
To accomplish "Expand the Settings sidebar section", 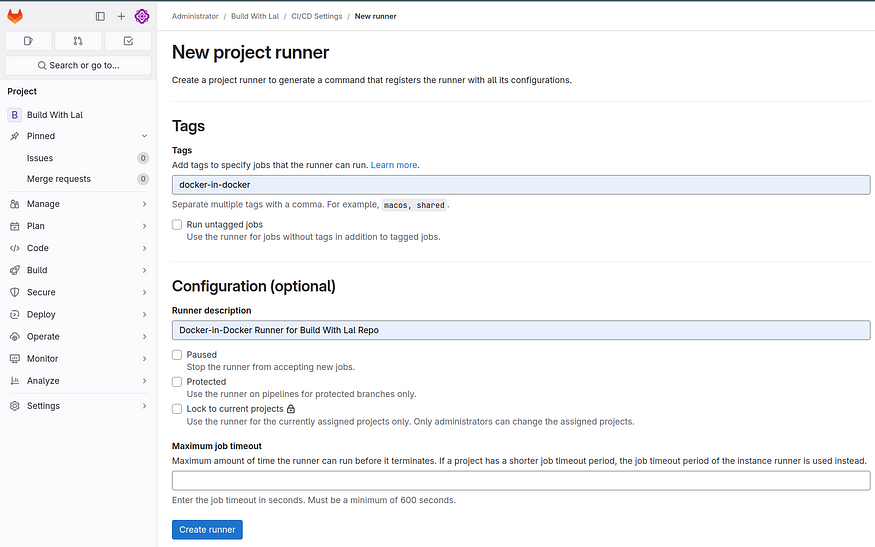I will [78, 406].
